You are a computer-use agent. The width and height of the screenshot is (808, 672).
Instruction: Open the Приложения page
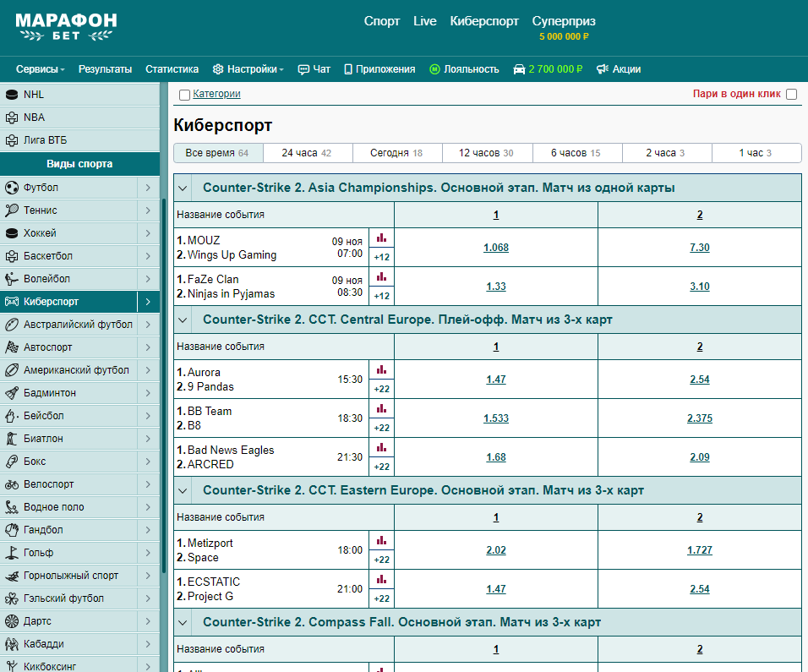tap(379, 69)
